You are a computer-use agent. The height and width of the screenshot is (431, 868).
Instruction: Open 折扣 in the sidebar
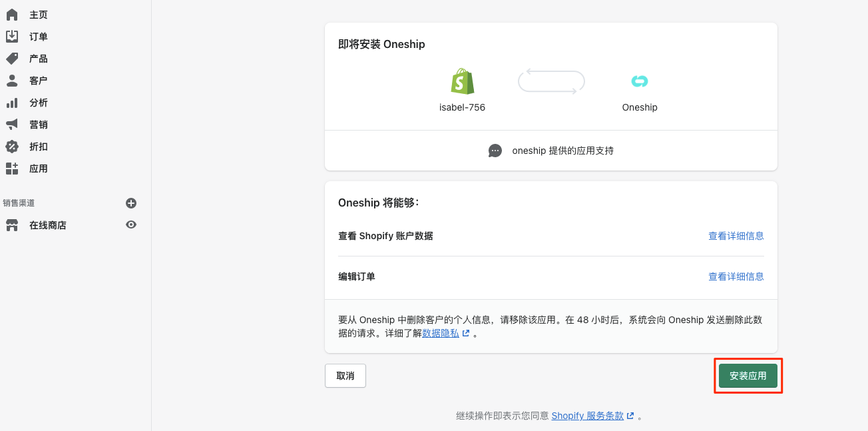pyautogui.click(x=39, y=147)
